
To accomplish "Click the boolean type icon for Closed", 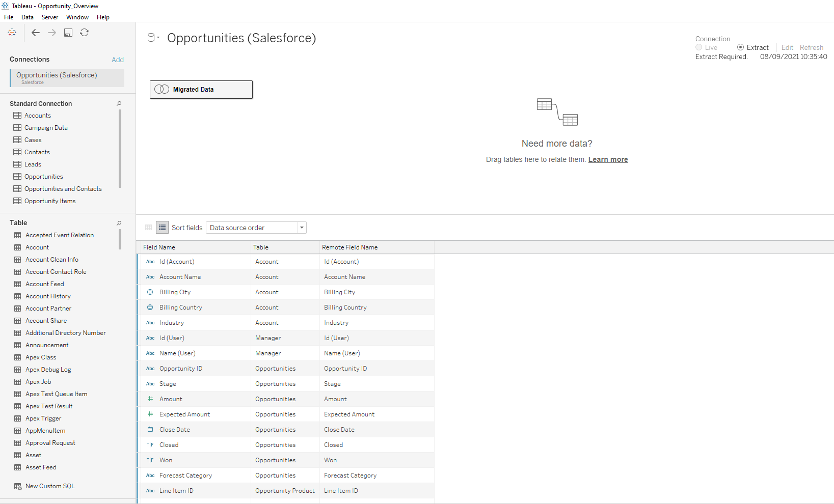I will (150, 445).
